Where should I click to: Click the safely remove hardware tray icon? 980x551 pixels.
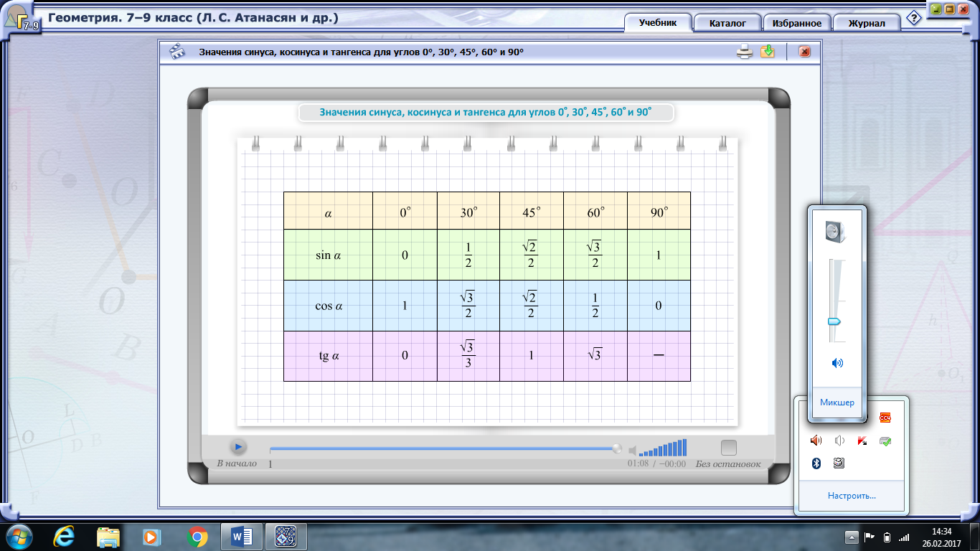[x=886, y=441]
